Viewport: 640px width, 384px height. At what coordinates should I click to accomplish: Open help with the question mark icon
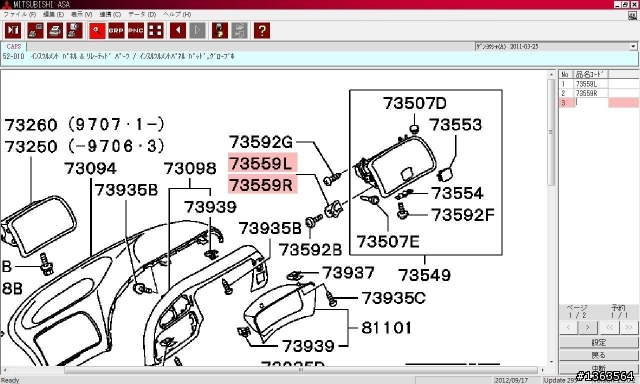[262, 31]
